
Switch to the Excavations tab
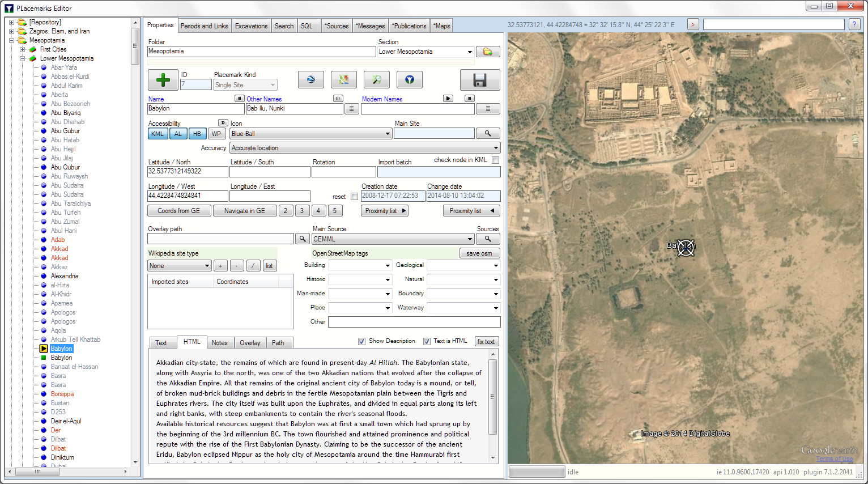tap(251, 26)
